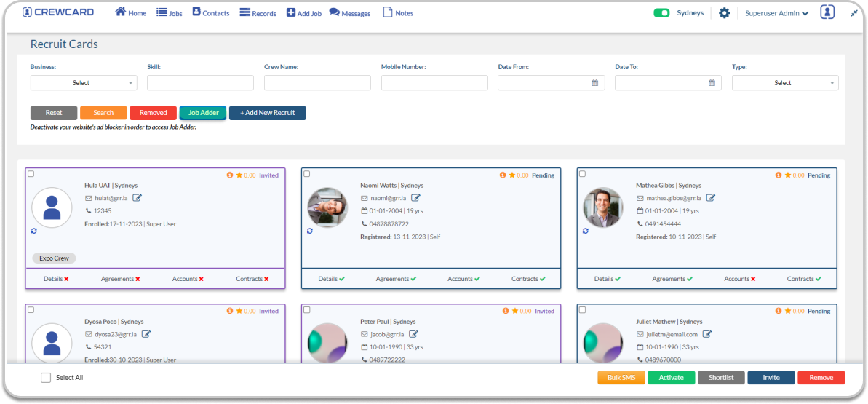Screen dimensions: 868x404
Task: Click the collapse arrows icon at top right
Action: (x=854, y=13)
